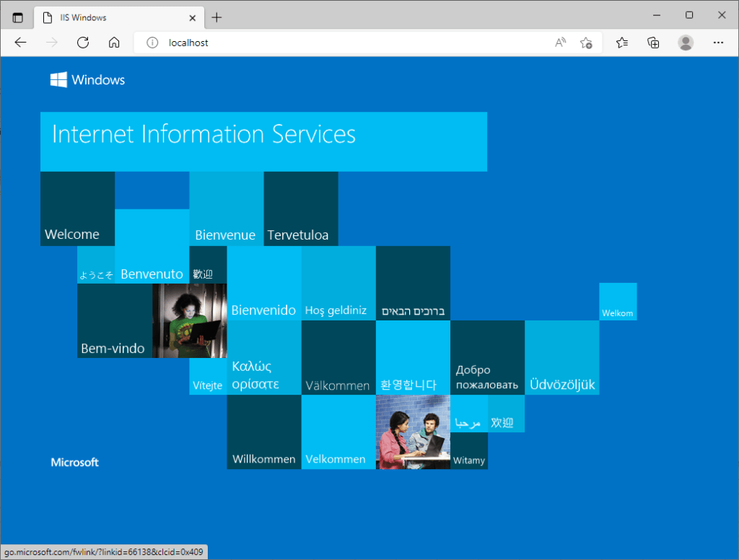Open the tab actions menu icon
This screenshot has width=739, height=560.
click(x=17, y=17)
